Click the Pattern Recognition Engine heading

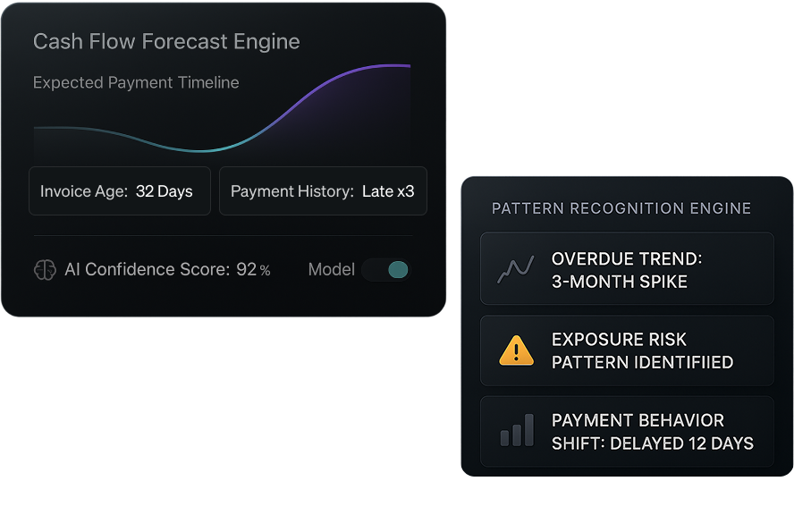621,208
